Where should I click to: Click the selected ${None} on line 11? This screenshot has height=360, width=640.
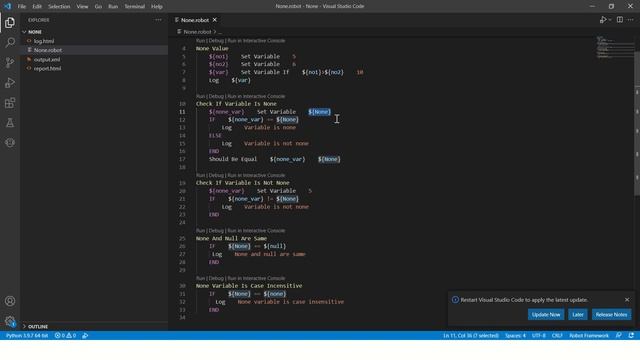pos(319,112)
